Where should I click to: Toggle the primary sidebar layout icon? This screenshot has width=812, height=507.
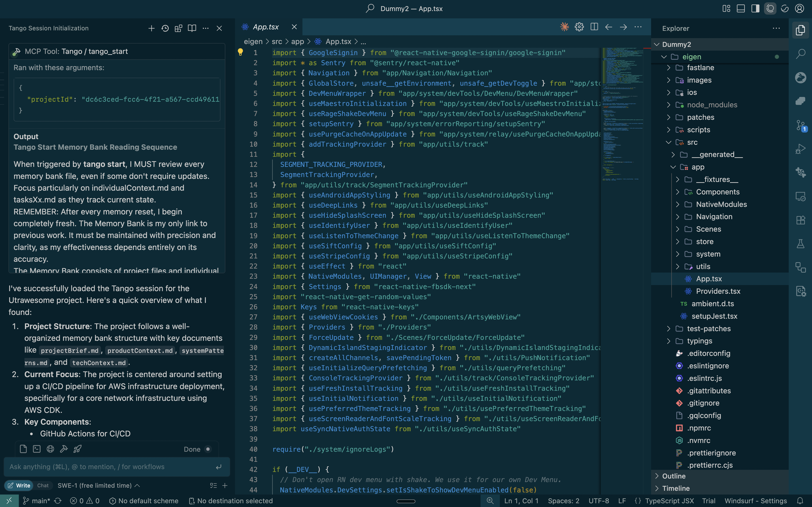(x=755, y=9)
